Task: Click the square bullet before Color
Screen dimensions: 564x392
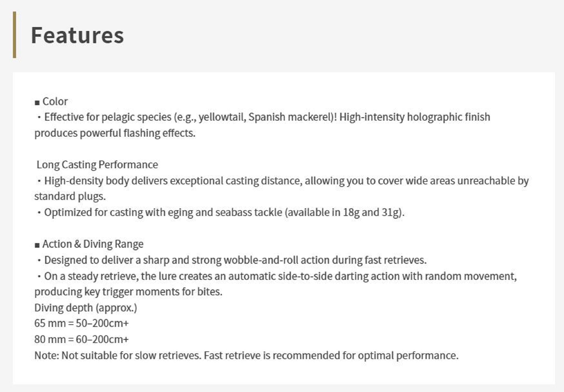Action: coord(37,103)
